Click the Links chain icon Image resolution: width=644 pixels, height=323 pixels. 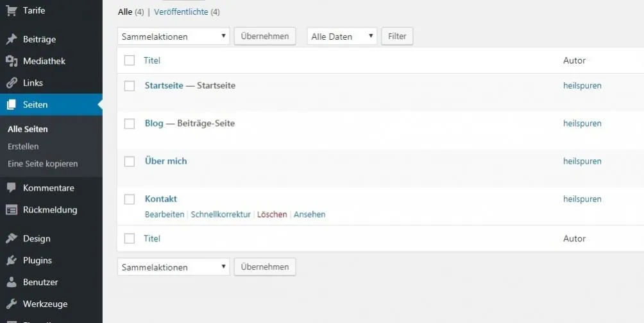coord(12,83)
